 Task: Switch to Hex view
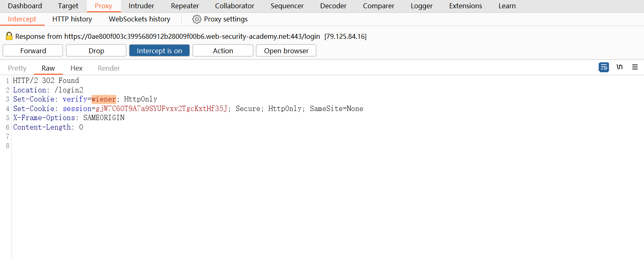pyautogui.click(x=77, y=68)
